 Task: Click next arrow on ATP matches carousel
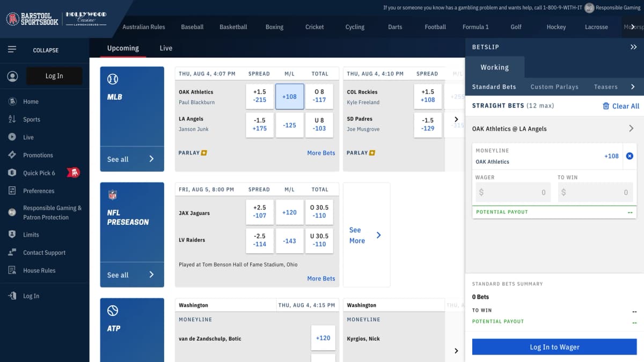coord(456,351)
